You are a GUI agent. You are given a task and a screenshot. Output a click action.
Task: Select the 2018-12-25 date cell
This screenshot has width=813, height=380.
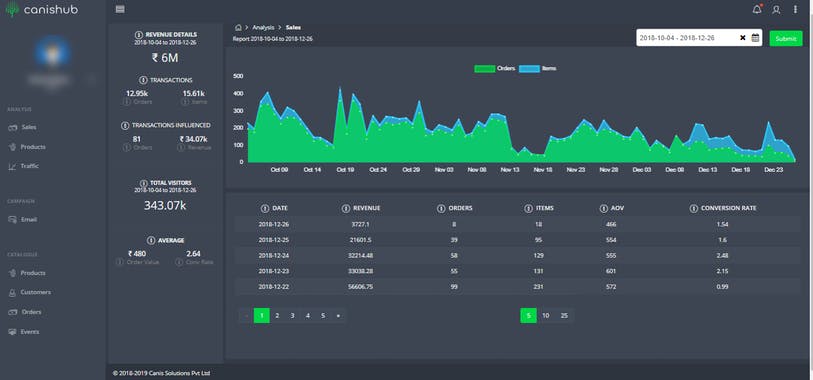point(273,240)
